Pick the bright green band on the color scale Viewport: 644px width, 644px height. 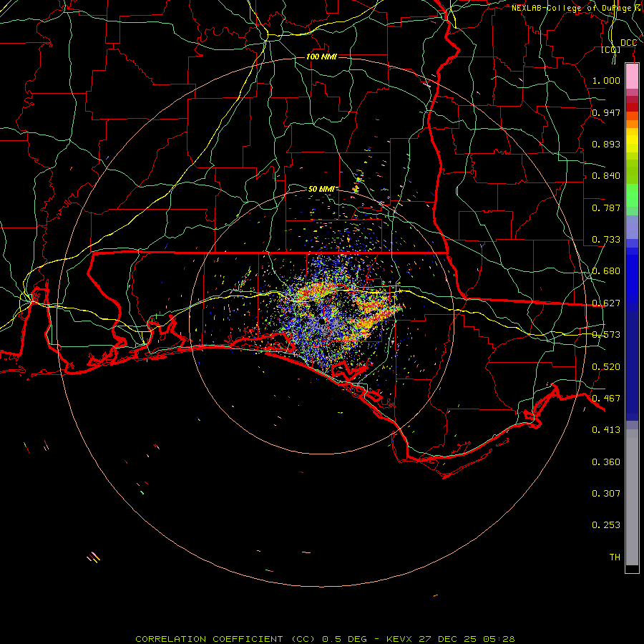pyautogui.click(x=632, y=195)
